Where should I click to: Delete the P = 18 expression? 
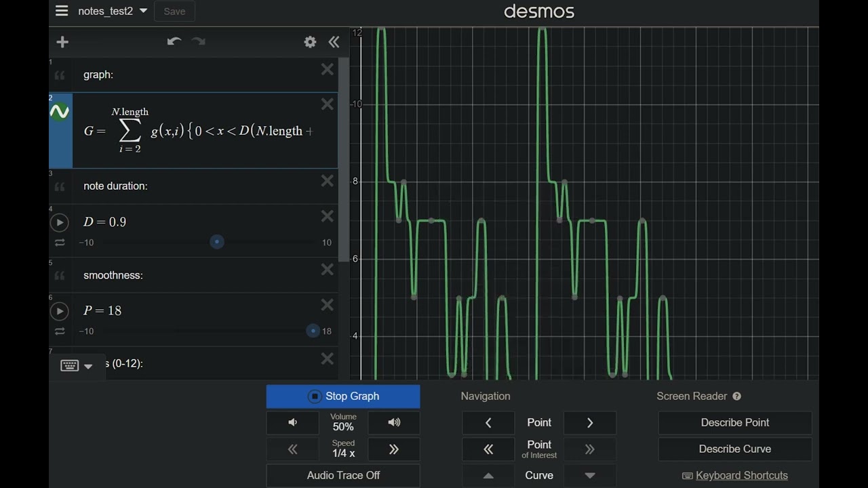(328, 305)
